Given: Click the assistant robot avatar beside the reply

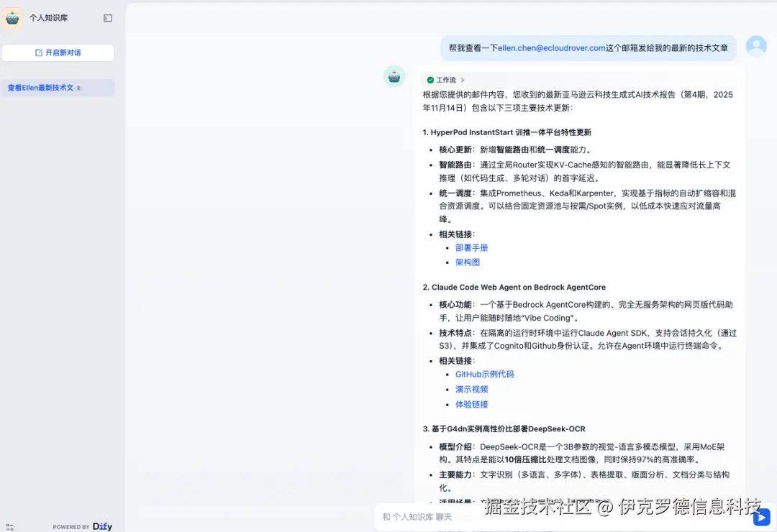Looking at the screenshot, I should [394, 76].
